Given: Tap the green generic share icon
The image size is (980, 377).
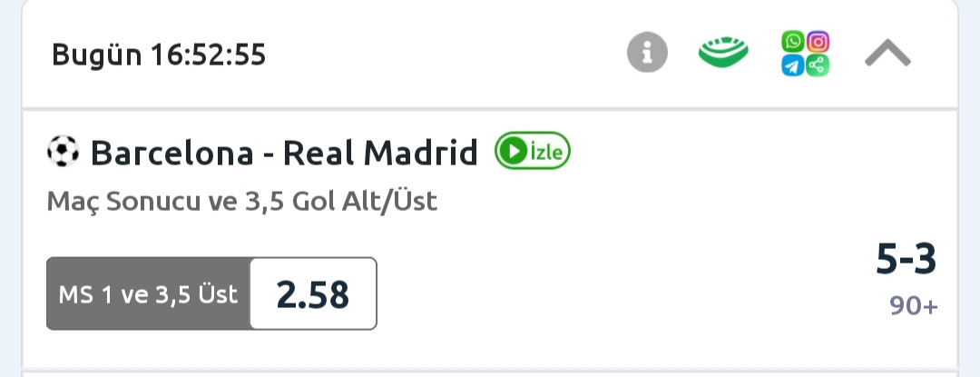Looking at the screenshot, I should pos(818,65).
